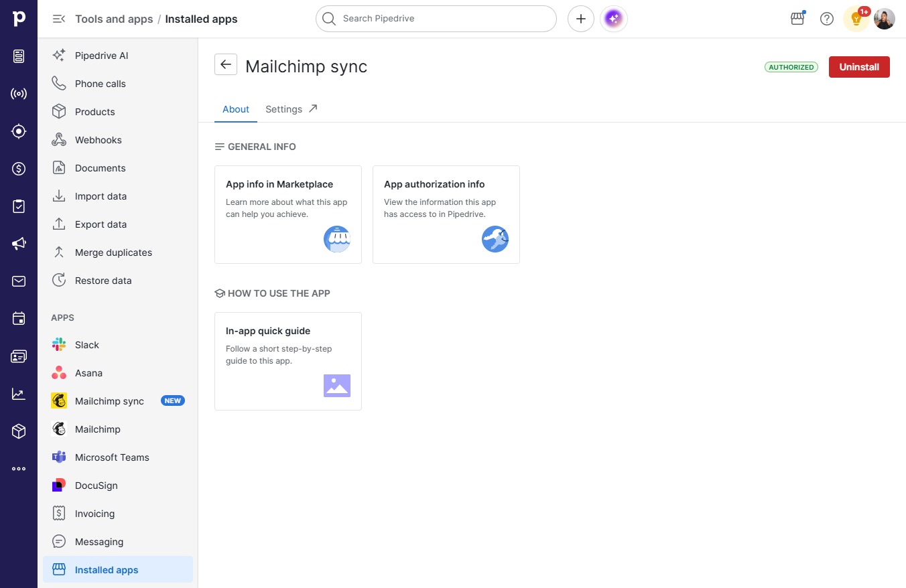Open the Settings external-link arrow icon
Screen dimensions: 906x588
(x=313, y=108)
